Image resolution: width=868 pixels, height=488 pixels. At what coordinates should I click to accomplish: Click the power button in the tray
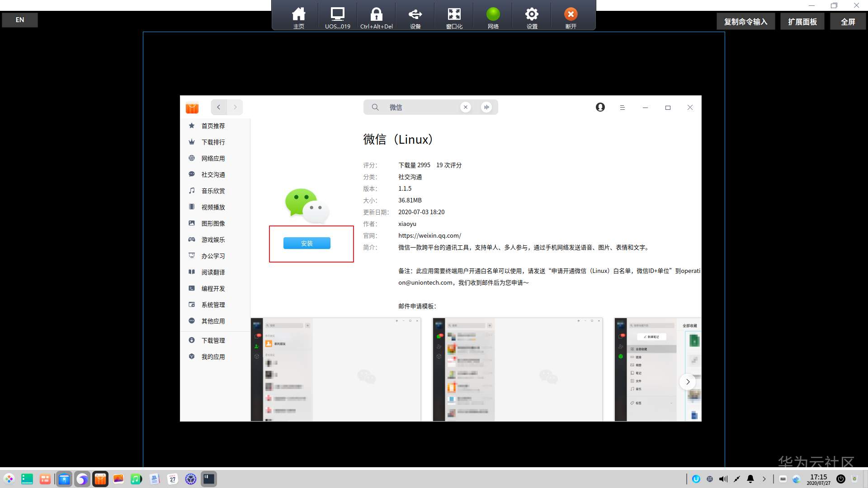[x=841, y=479]
